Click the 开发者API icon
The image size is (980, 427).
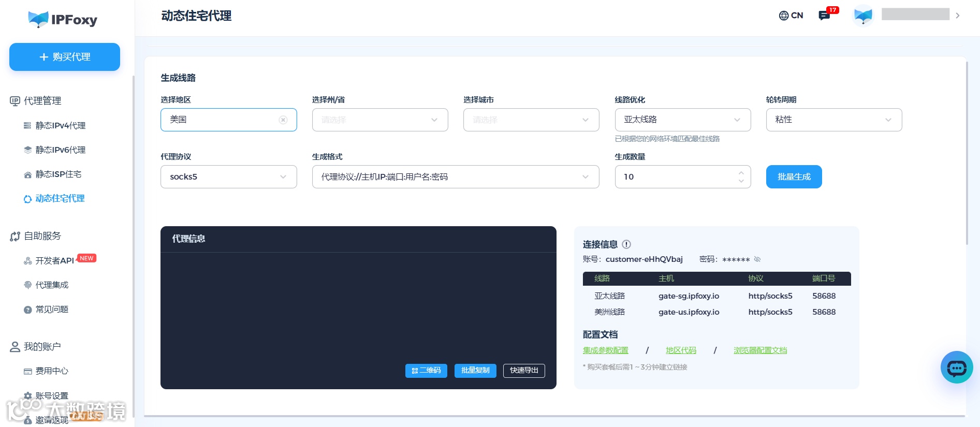27,261
